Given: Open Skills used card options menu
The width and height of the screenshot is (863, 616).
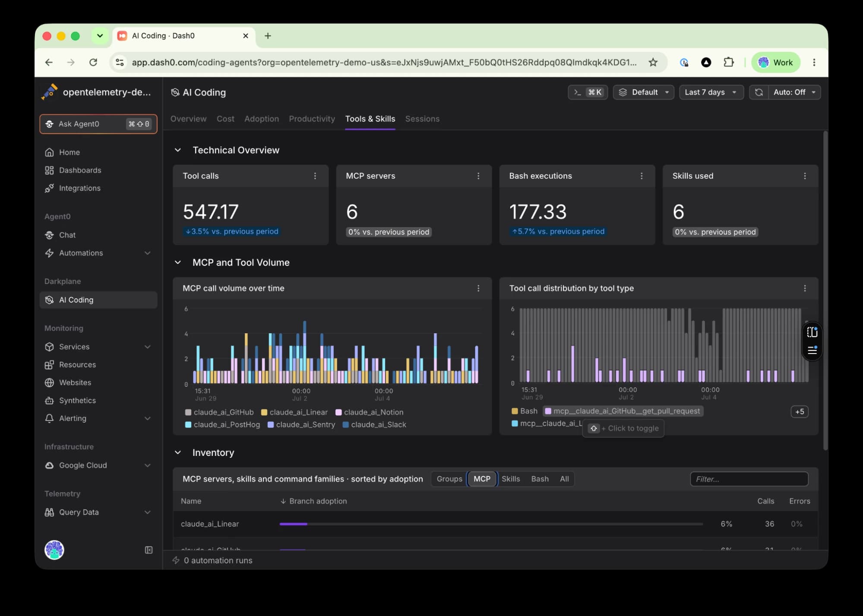Looking at the screenshot, I should pyautogui.click(x=805, y=176).
